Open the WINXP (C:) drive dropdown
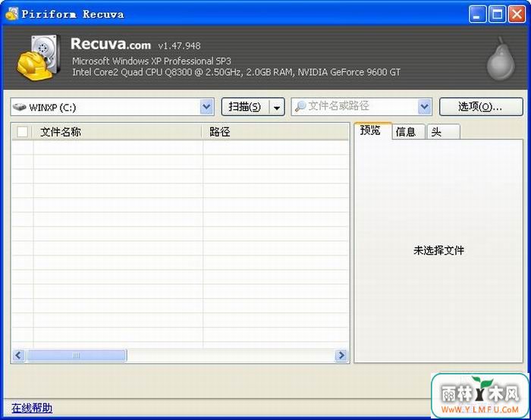 pyautogui.click(x=206, y=107)
